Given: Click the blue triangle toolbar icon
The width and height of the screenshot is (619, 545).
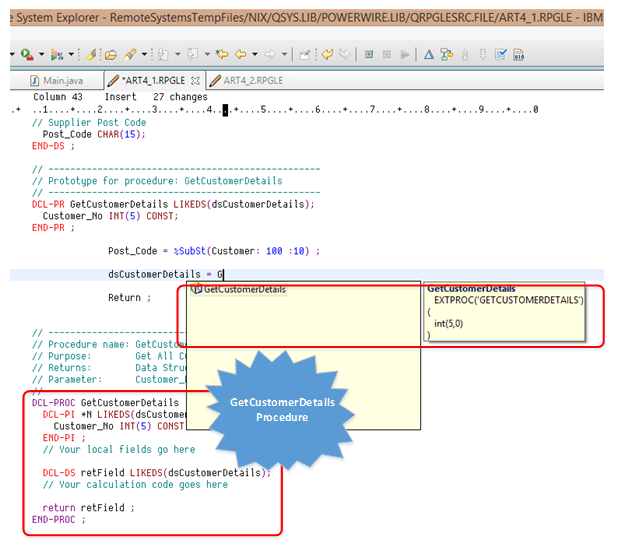Looking at the screenshot, I should [x=429, y=54].
